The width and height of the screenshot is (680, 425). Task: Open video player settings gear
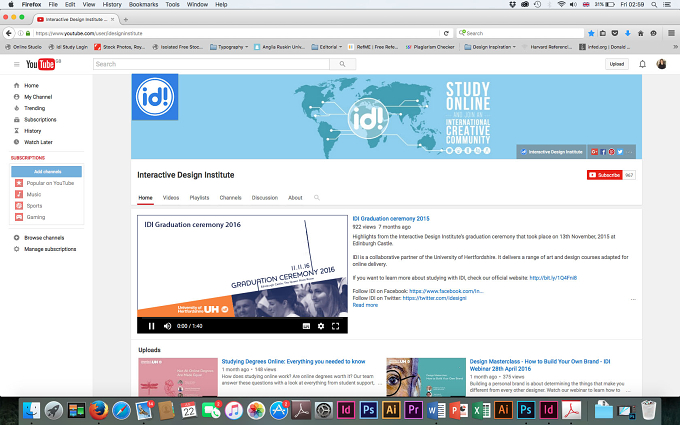pos(321,326)
